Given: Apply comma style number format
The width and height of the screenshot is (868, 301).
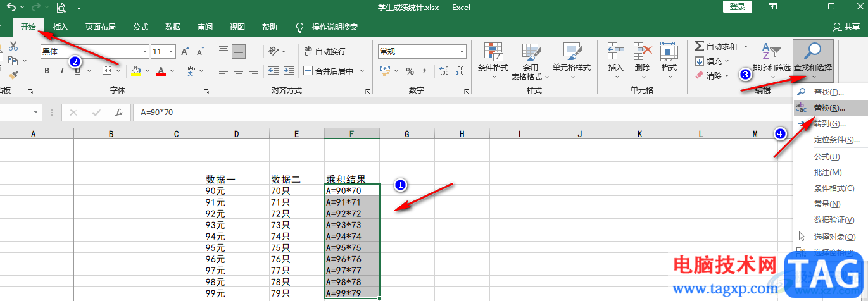Looking at the screenshot, I should [425, 71].
